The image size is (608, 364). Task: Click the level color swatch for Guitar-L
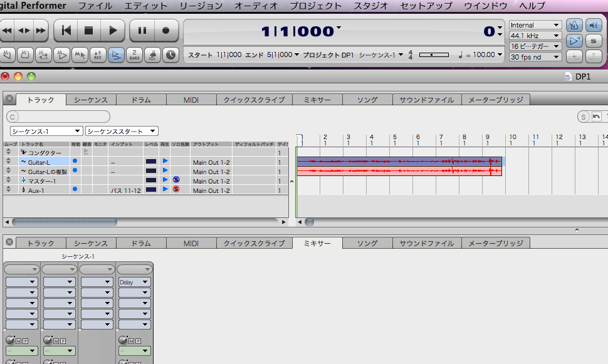point(151,161)
